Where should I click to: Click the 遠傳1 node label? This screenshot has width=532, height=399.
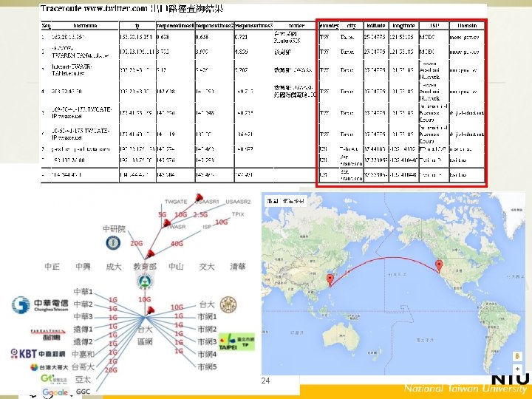83,329
